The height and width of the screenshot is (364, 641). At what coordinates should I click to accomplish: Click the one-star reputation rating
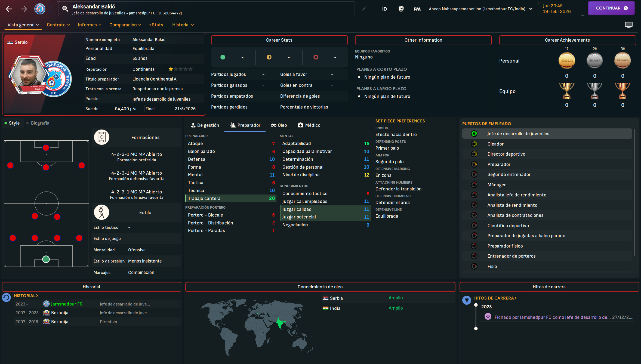(180, 69)
